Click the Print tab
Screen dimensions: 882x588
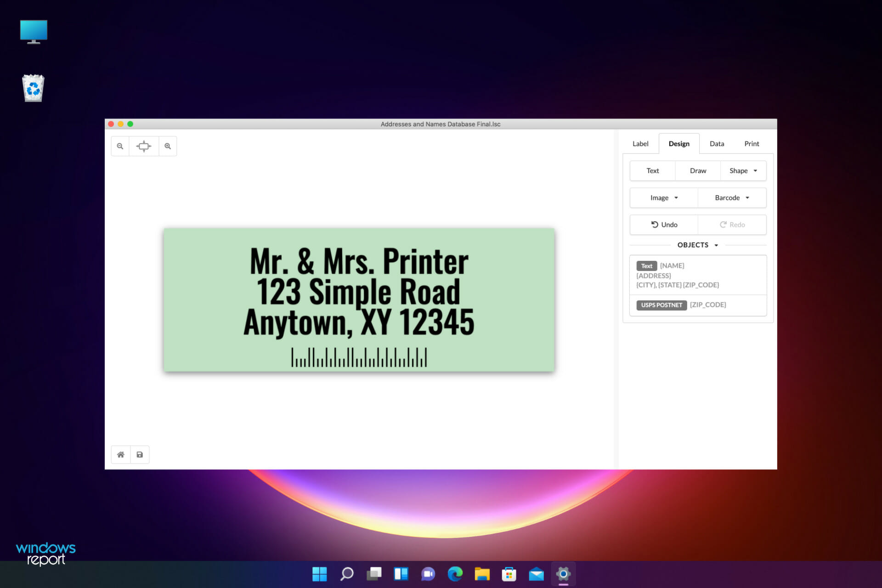pos(752,143)
